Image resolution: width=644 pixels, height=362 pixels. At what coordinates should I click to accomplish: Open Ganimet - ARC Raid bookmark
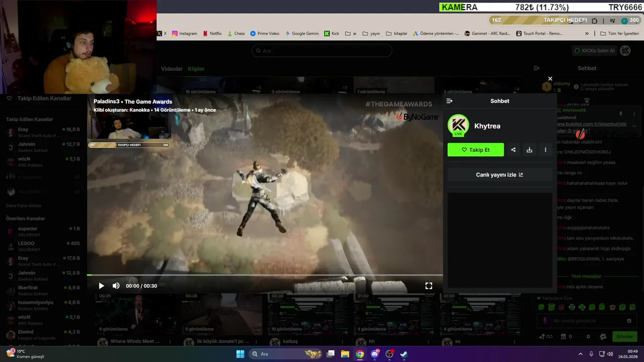coord(487,34)
